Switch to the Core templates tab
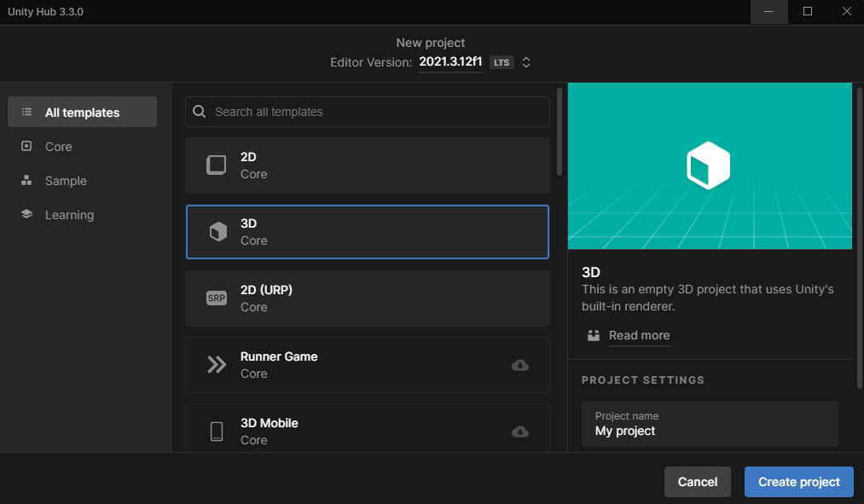Viewport: 864px width, 504px height. pyautogui.click(x=60, y=146)
